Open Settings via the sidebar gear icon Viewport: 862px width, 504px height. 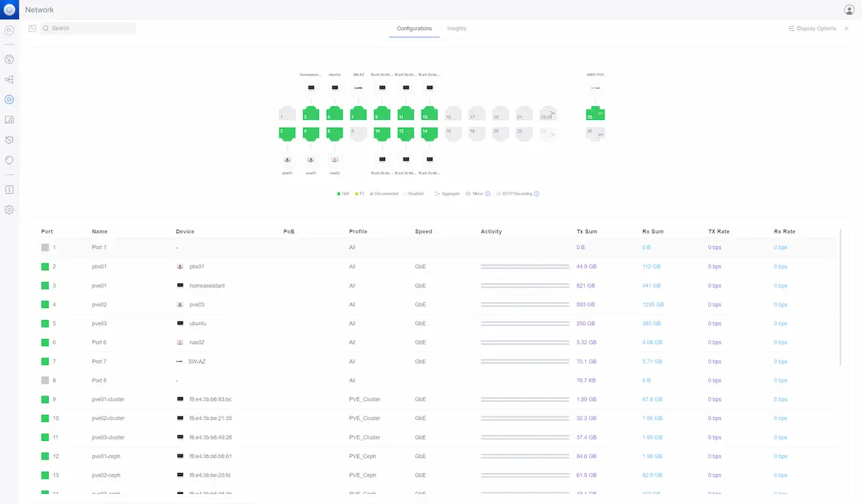pyautogui.click(x=9, y=210)
